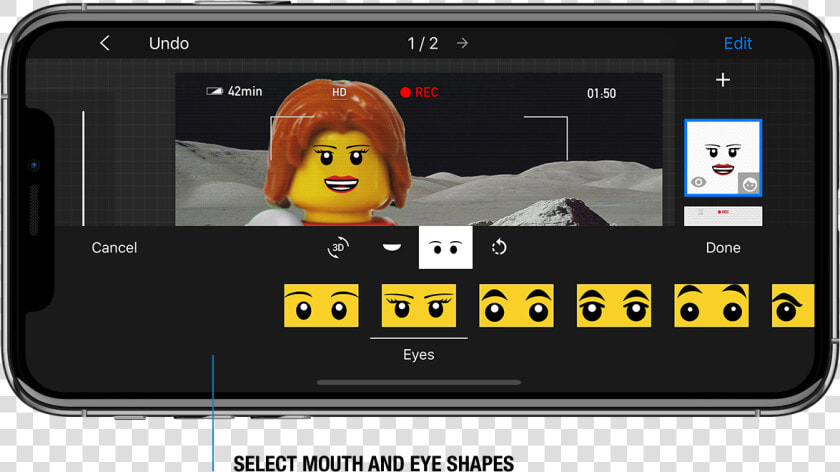Image resolution: width=840 pixels, height=472 pixels.
Task: Toggle face layer eye visibility
Action: (698, 182)
